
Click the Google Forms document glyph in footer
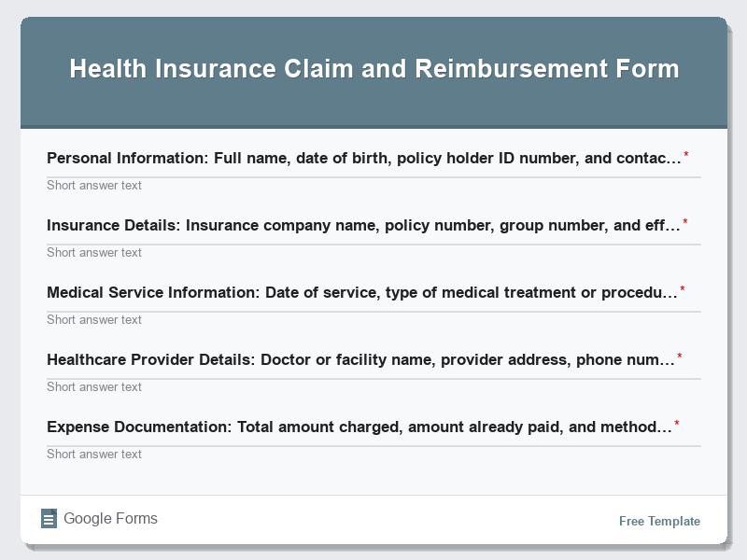click(49, 518)
